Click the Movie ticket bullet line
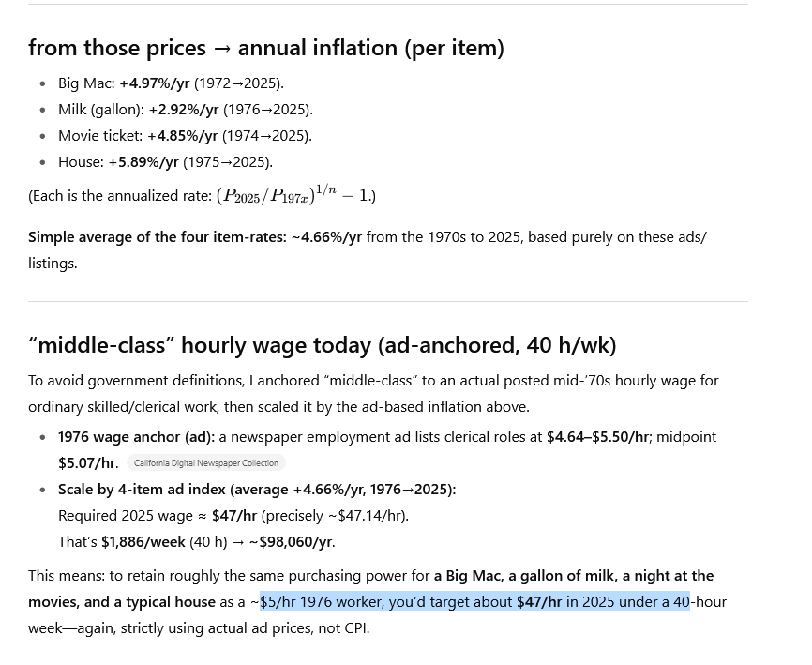 185,136
